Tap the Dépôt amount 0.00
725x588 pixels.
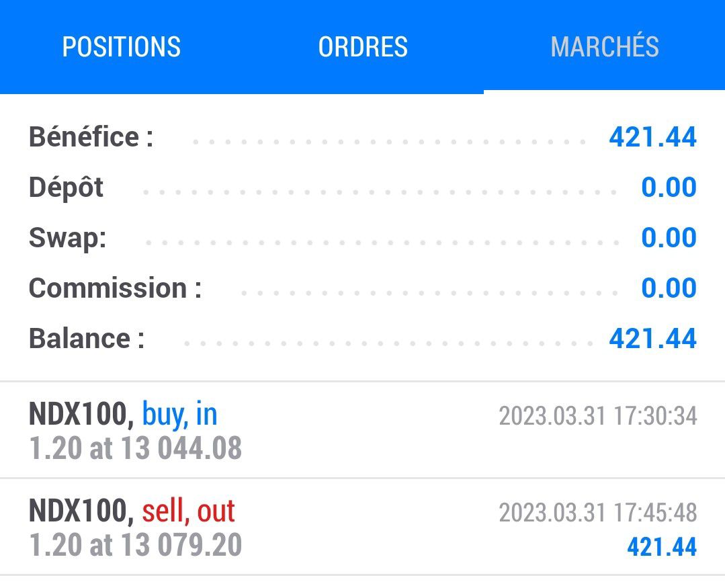coord(669,187)
